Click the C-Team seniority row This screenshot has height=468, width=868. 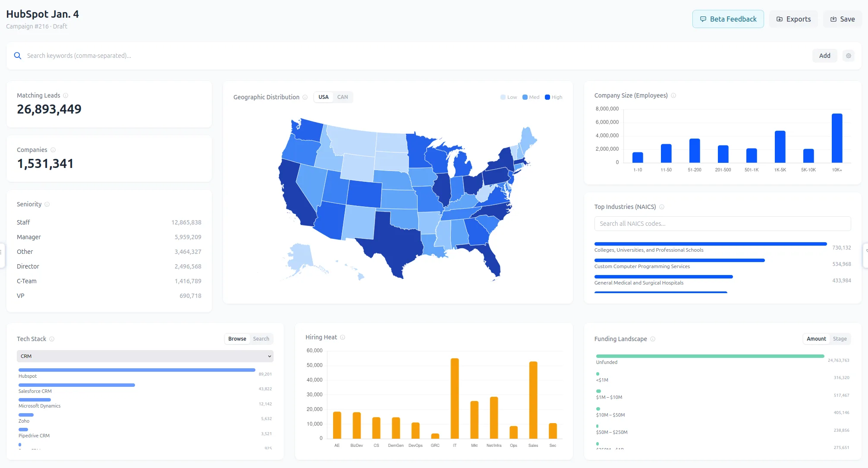coord(109,281)
